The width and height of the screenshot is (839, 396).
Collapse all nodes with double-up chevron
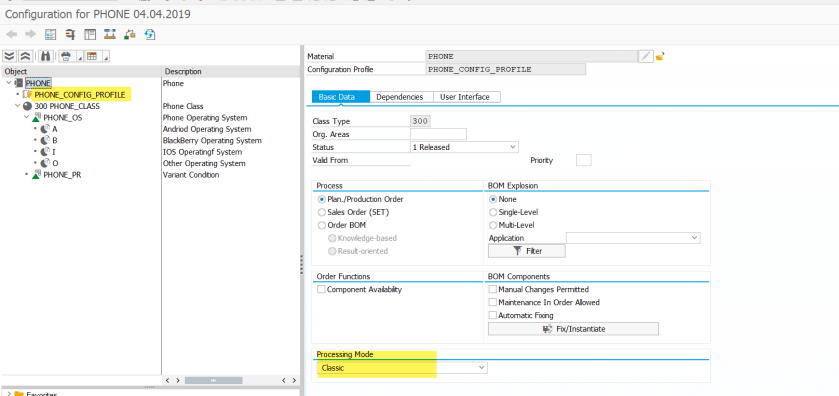25,56
